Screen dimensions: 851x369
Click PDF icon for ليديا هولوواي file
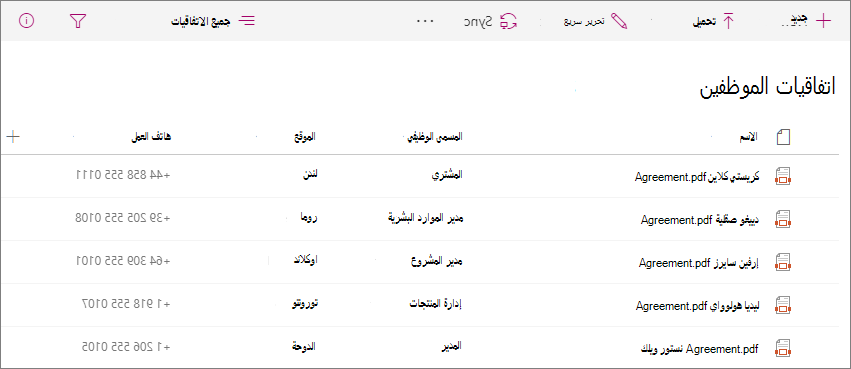pos(783,306)
